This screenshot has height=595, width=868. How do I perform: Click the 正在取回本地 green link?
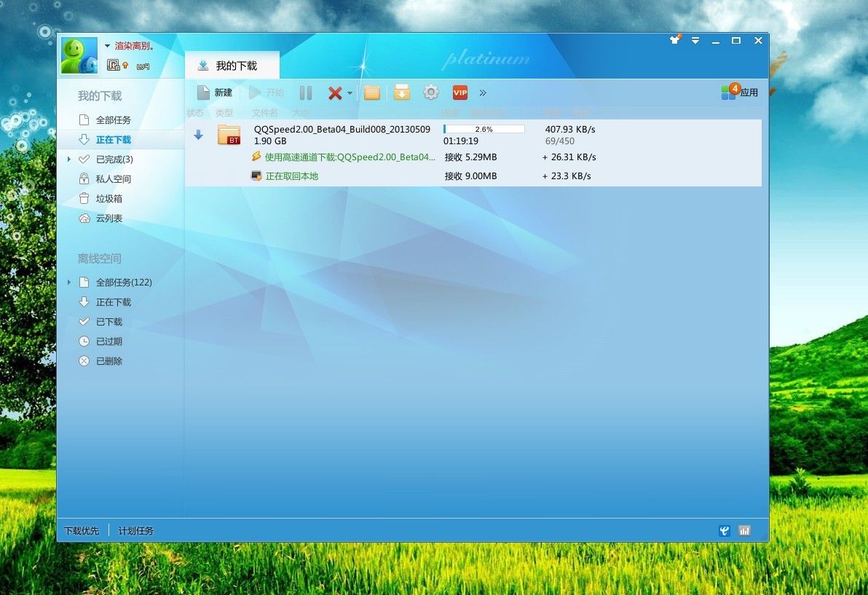click(x=292, y=176)
